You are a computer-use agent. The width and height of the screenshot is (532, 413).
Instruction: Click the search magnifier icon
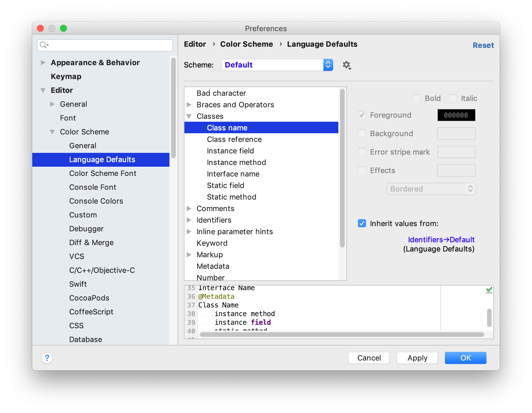(44, 45)
